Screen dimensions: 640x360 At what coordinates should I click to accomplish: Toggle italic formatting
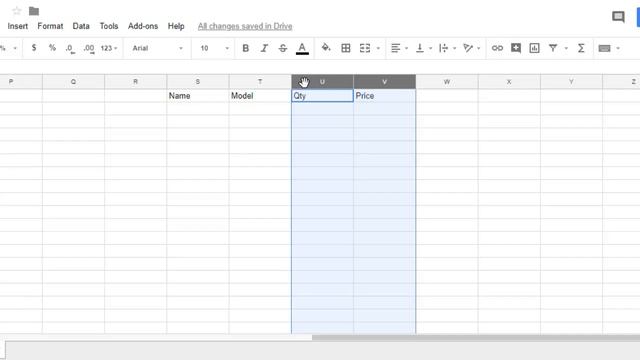(x=264, y=48)
